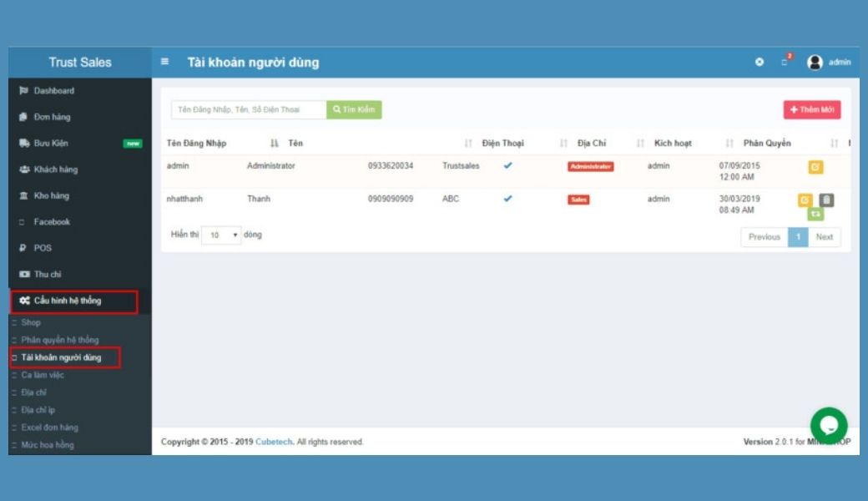
Task: Click the yellow edit icon for nhatthanh row
Action: (x=805, y=200)
